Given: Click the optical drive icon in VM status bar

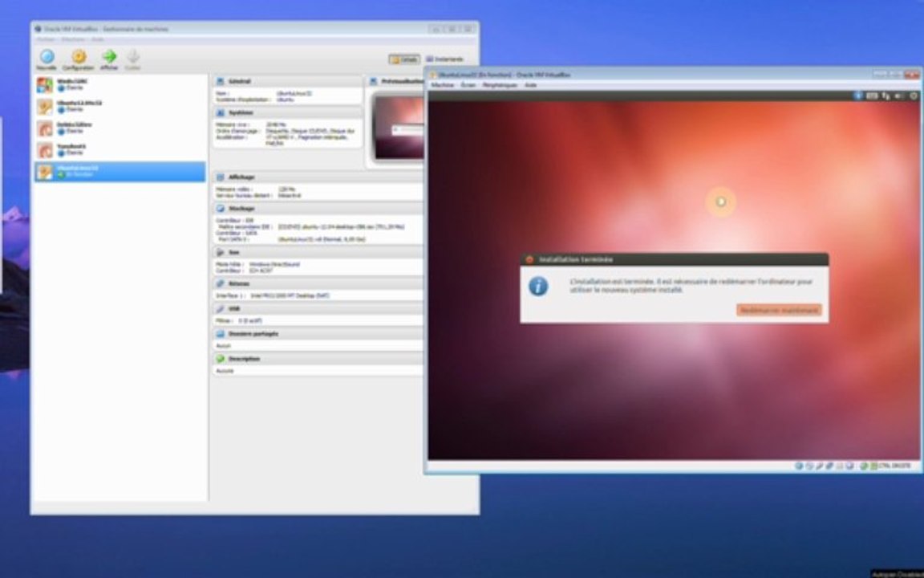Looking at the screenshot, I should 809,466.
